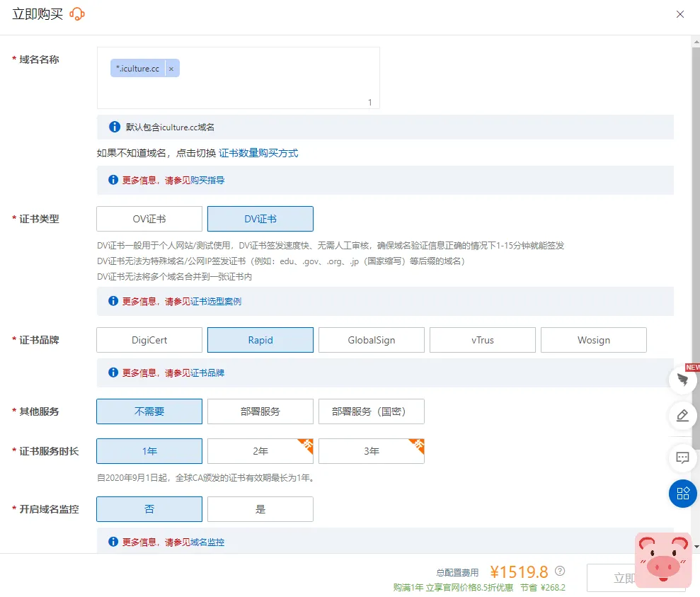Click the price help question mark icon
Image resolution: width=700 pixels, height=597 pixels.
560,571
